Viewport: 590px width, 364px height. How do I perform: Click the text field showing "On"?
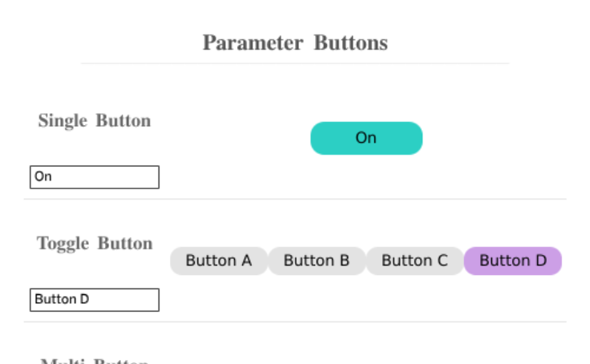95,177
